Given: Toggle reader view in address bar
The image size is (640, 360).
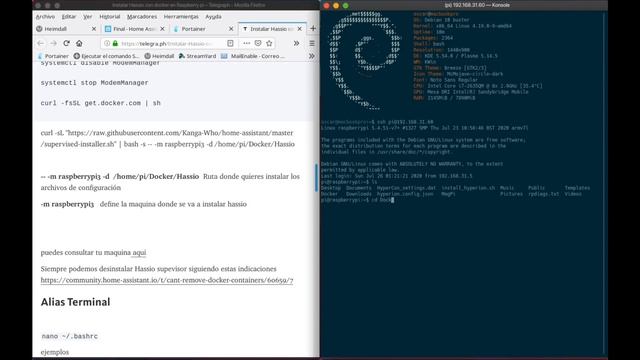Looking at the screenshot, I should [230, 43].
